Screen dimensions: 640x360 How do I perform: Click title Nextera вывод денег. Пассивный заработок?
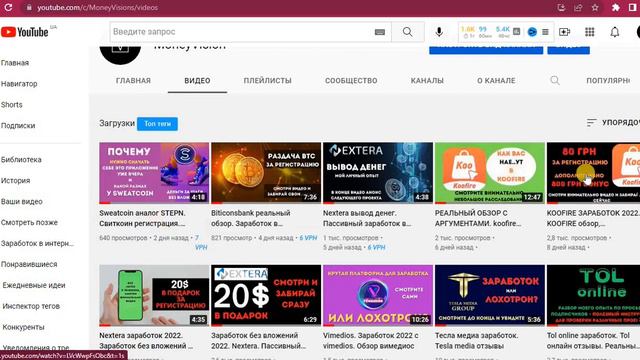[367, 218]
